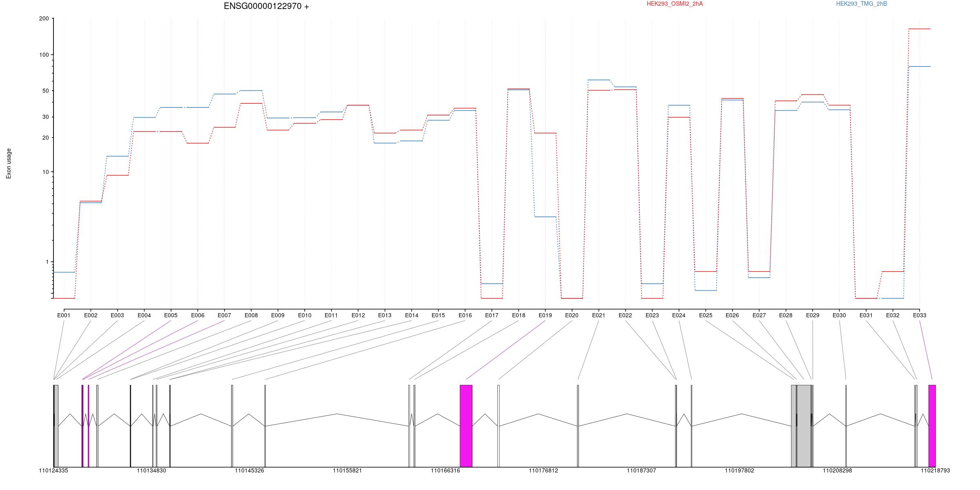
Task: Click genomic coordinate 110187307
Action: (641, 470)
